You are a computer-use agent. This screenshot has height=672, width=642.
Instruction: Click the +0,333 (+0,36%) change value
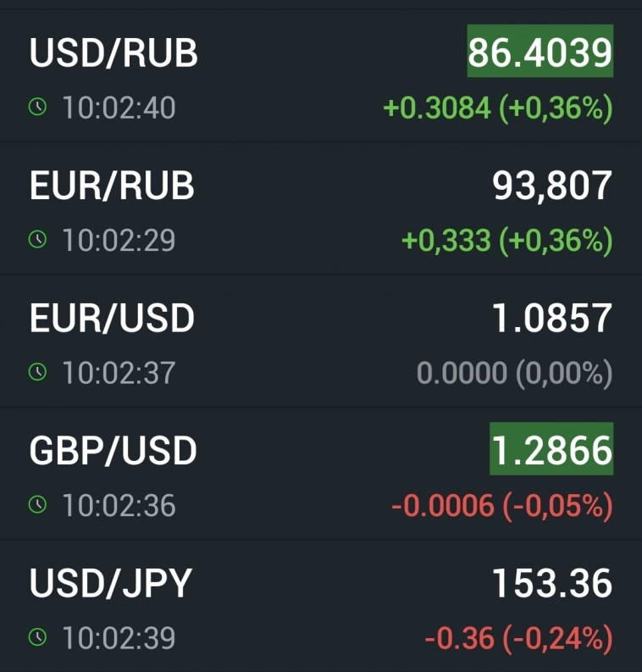click(x=506, y=241)
